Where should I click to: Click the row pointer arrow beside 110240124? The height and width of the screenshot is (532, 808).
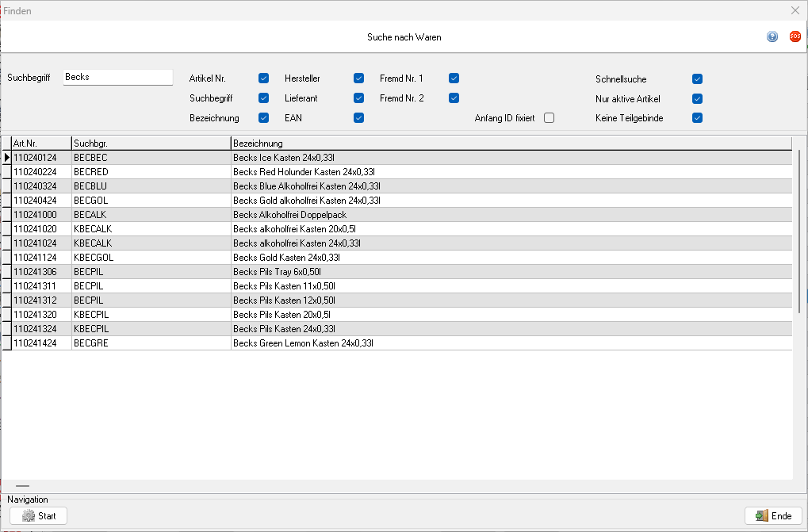click(x=6, y=158)
